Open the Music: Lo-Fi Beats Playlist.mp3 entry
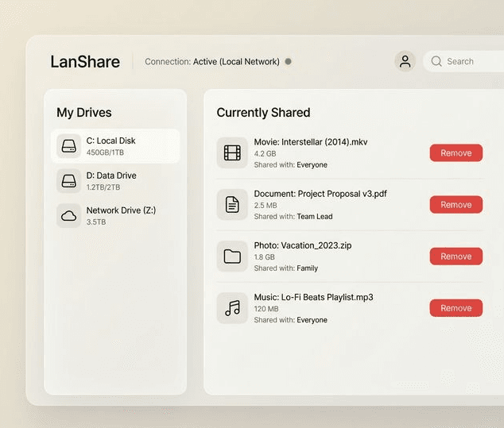The width and height of the screenshot is (504, 428). [313, 298]
